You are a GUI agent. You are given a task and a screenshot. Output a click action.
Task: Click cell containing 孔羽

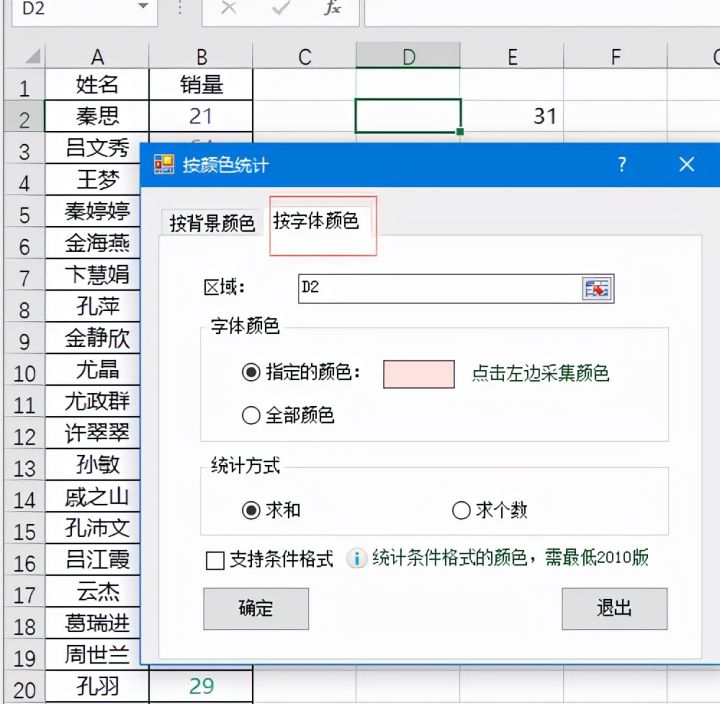pyautogui.click(x=97, y=687)
